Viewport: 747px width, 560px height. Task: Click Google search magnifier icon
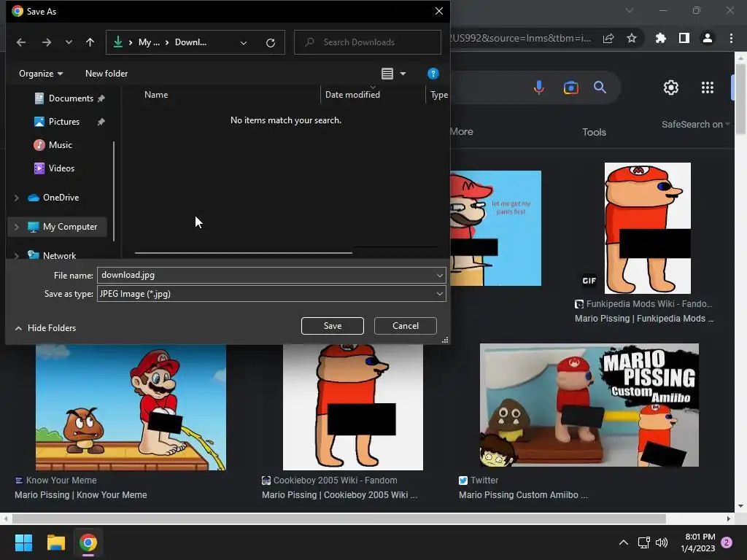point(600,87)
